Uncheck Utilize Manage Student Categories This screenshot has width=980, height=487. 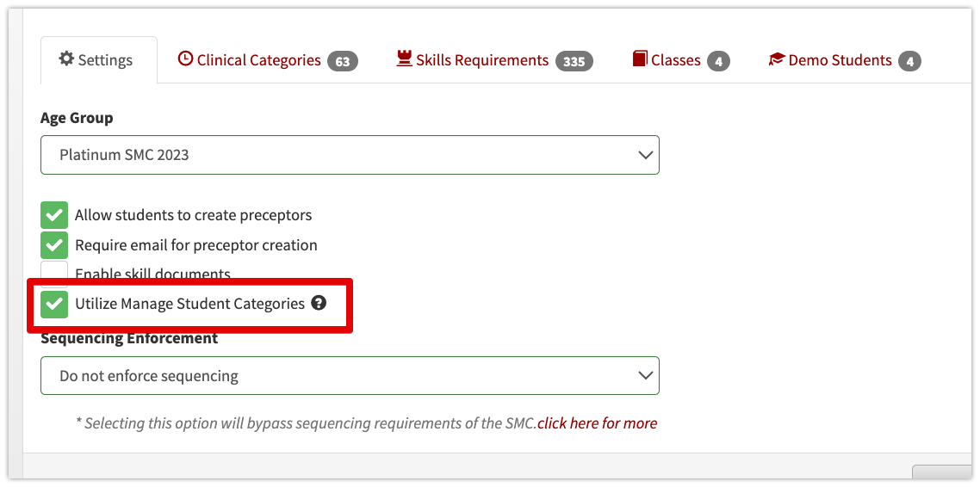coord(54,304)
